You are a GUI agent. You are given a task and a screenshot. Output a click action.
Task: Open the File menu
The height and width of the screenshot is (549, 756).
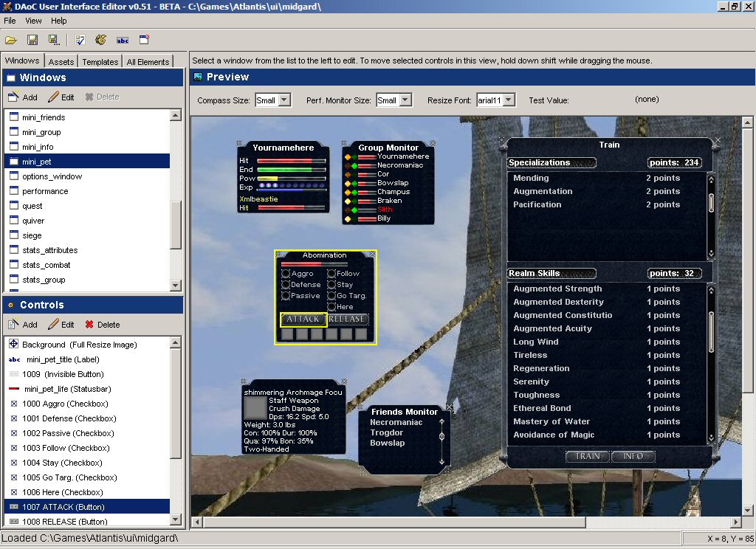tap(10, 21)
